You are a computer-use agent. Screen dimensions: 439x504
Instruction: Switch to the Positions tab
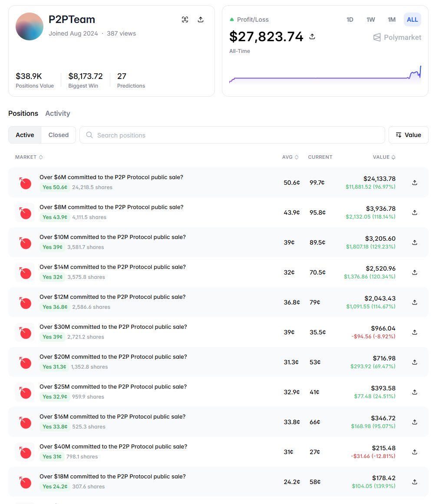(x=23, y=114)
